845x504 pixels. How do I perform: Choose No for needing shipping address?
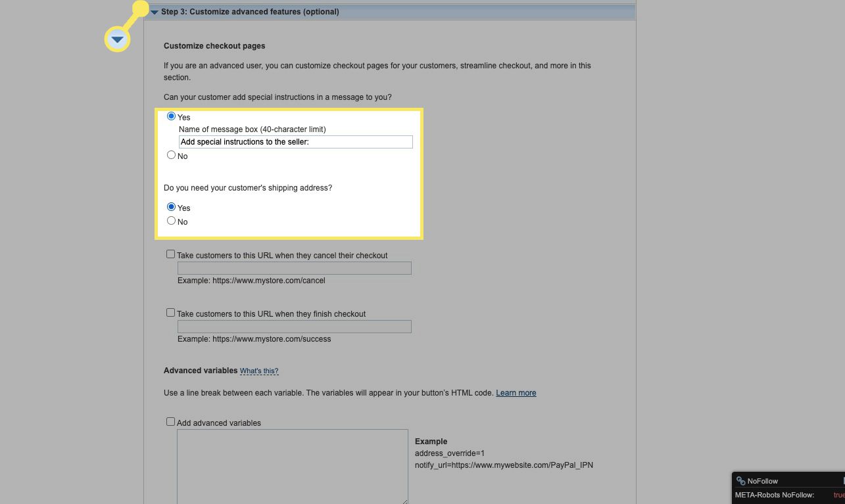(171, 221)
